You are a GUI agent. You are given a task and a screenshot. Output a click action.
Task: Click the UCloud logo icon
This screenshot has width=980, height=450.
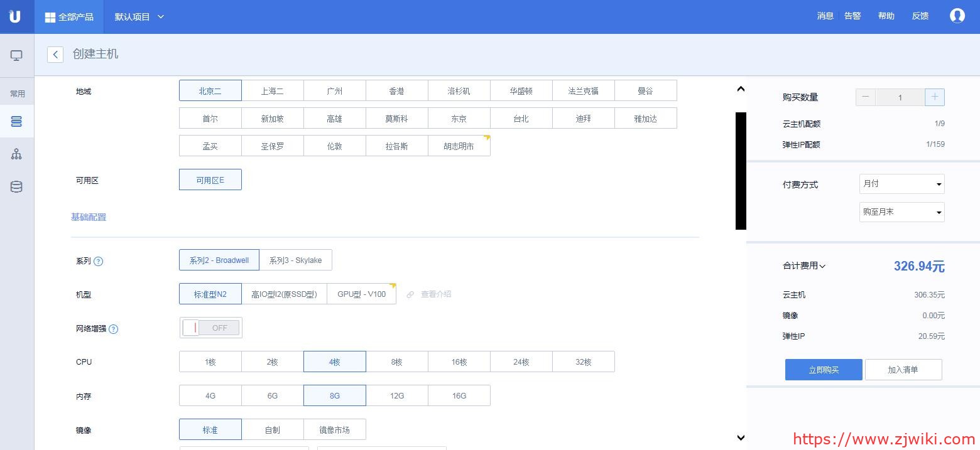pyautogui.click(x=15, y=16)
